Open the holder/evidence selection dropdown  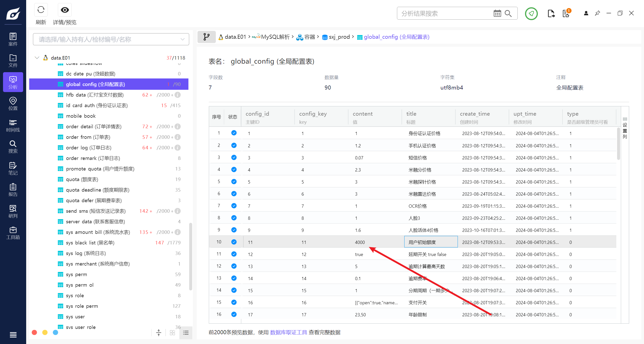[x=111, y=39]
